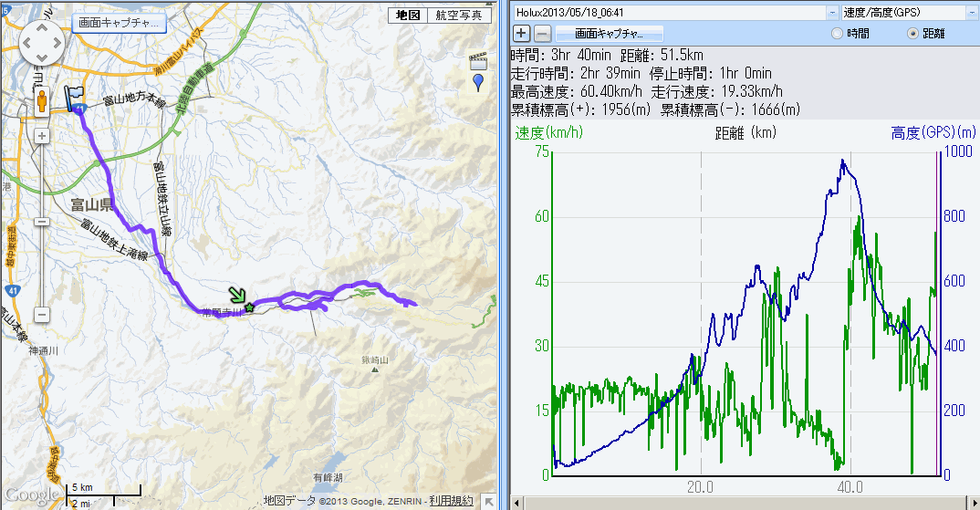The image size is (980, 510).
Task: Click the map zoom in plus button
Action: tap(41, 136)
